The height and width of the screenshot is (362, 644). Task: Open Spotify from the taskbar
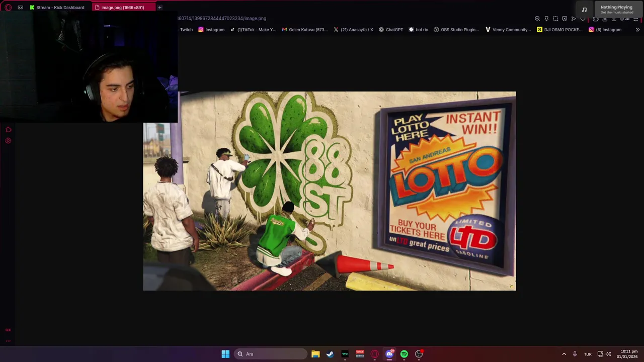pos(404,354)
